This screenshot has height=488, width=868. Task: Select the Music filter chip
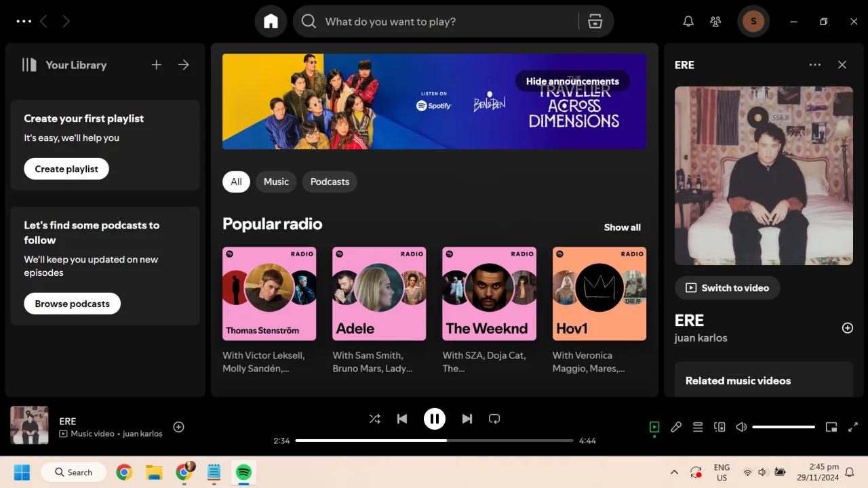[x=276, y=182]
